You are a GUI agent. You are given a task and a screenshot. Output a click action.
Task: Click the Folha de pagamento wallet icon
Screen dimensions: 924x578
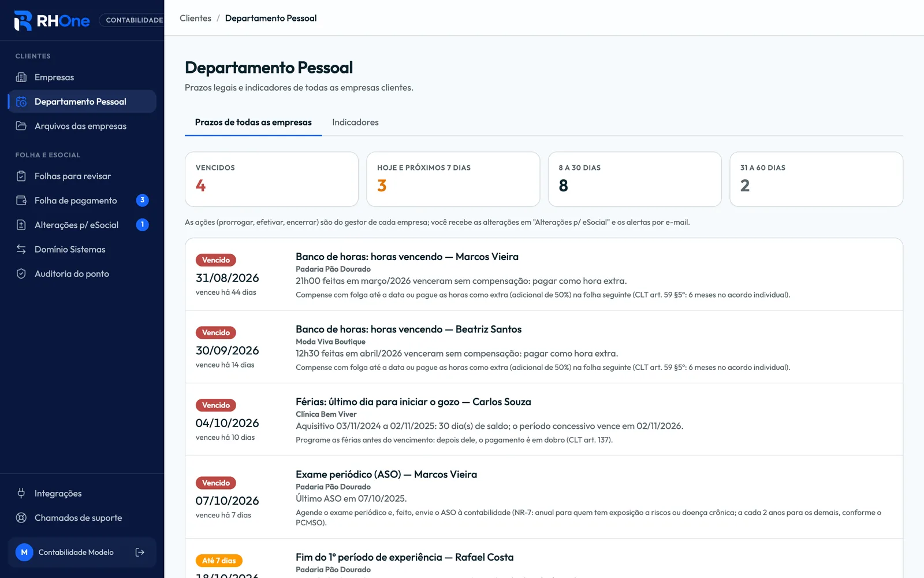21,201
